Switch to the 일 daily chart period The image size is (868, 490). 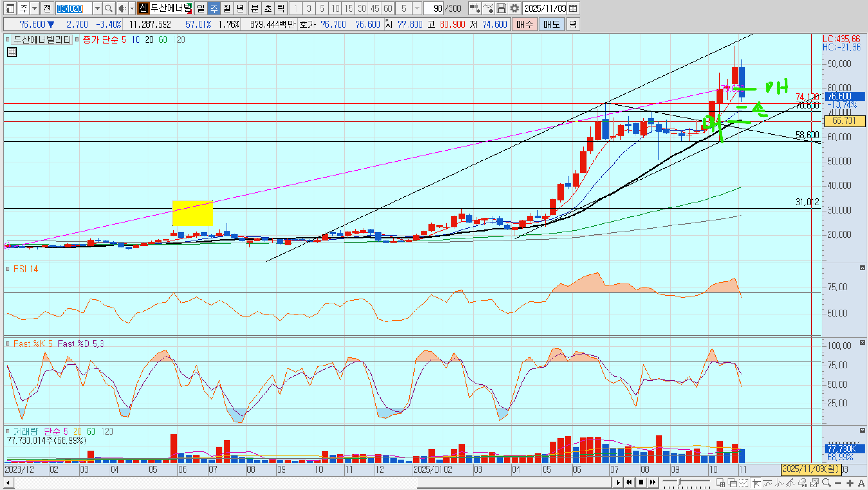click(201, 8)
